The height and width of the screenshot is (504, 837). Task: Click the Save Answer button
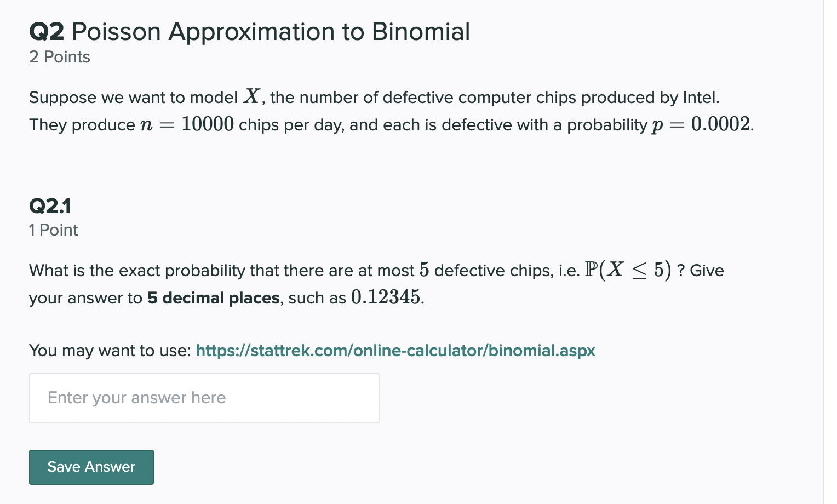pyautogui.click(x=91, y=467)
